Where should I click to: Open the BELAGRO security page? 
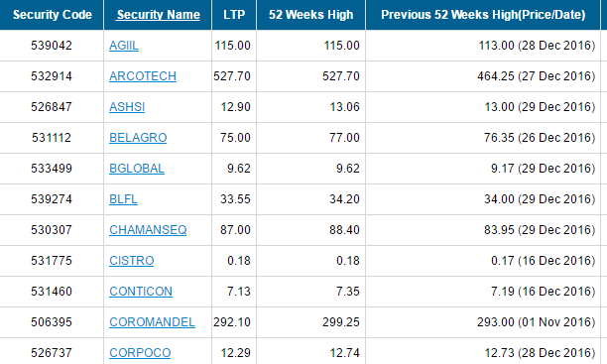(138, 138)
